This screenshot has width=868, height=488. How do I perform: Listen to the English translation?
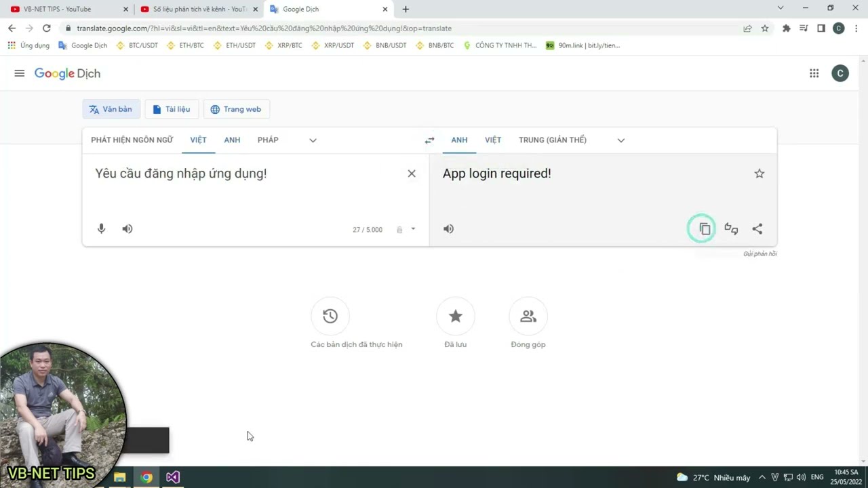tap(449, 229)
